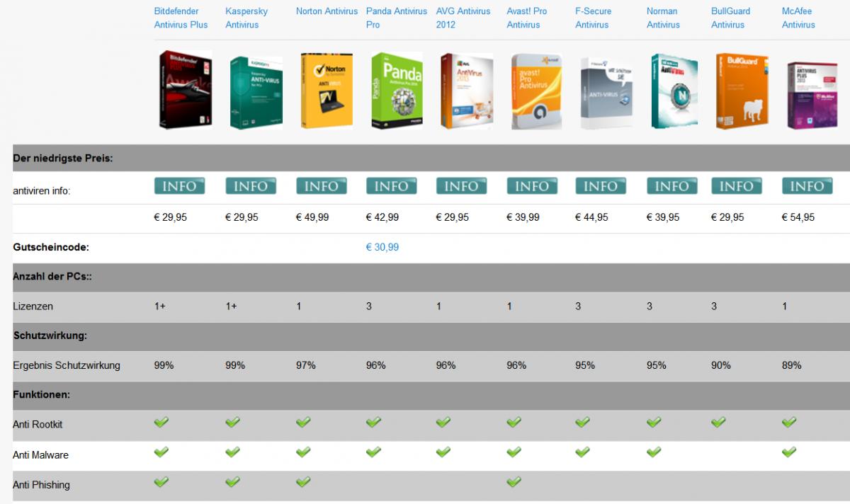Select the Bitdefender product box image
This screenshot has height=504, width=850.
click(185, 89)
